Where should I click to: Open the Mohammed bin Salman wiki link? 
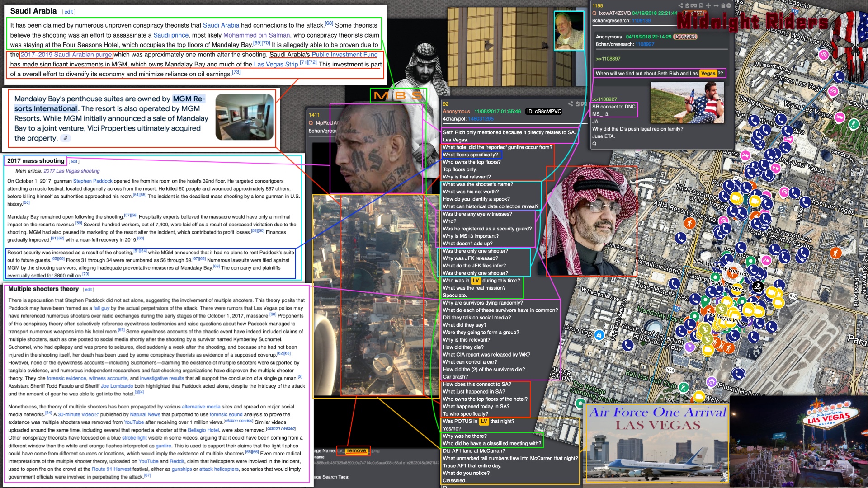(x=256, y=35)
